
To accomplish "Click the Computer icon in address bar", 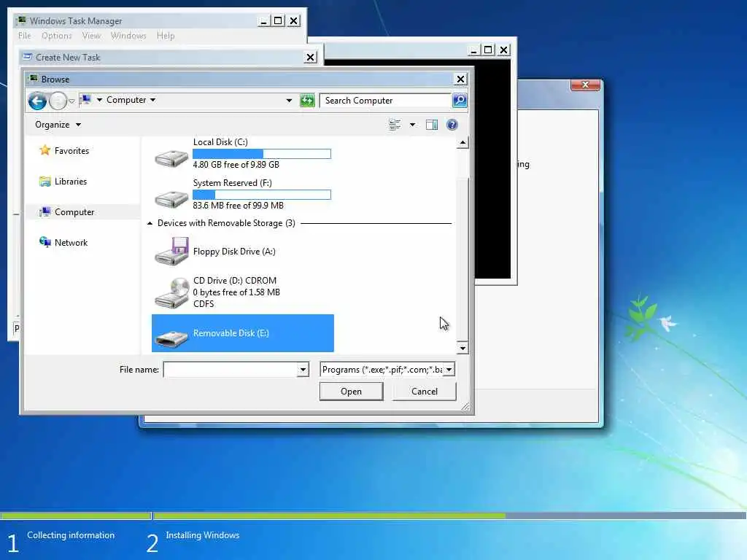I will pos(86,100).
